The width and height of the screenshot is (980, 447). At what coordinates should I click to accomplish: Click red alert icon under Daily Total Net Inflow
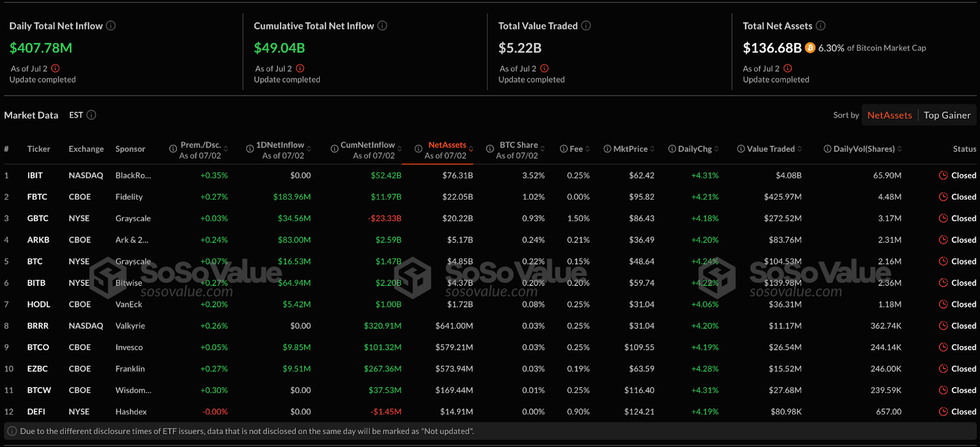coord(56,69)
